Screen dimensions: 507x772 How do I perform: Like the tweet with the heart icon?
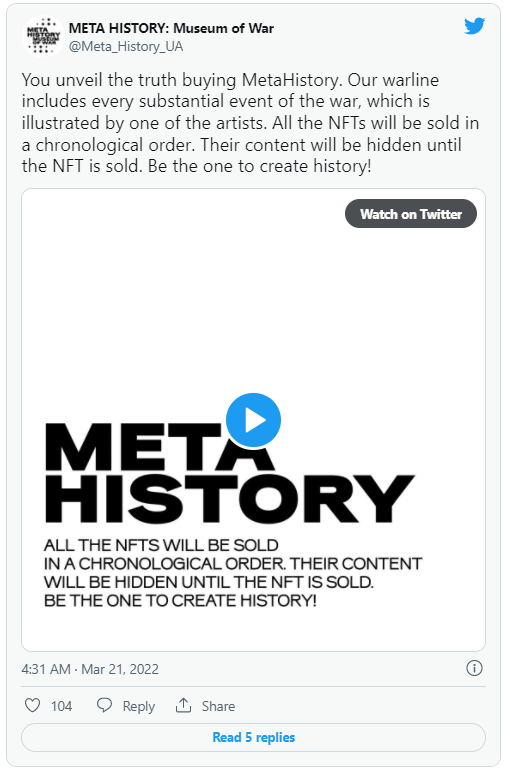[32, 705]
